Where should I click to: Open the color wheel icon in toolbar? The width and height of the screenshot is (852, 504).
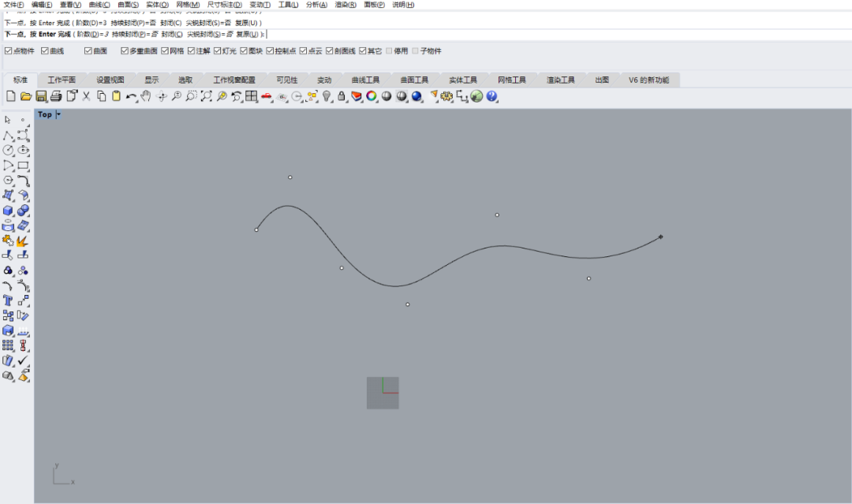(x=372, y=96)
